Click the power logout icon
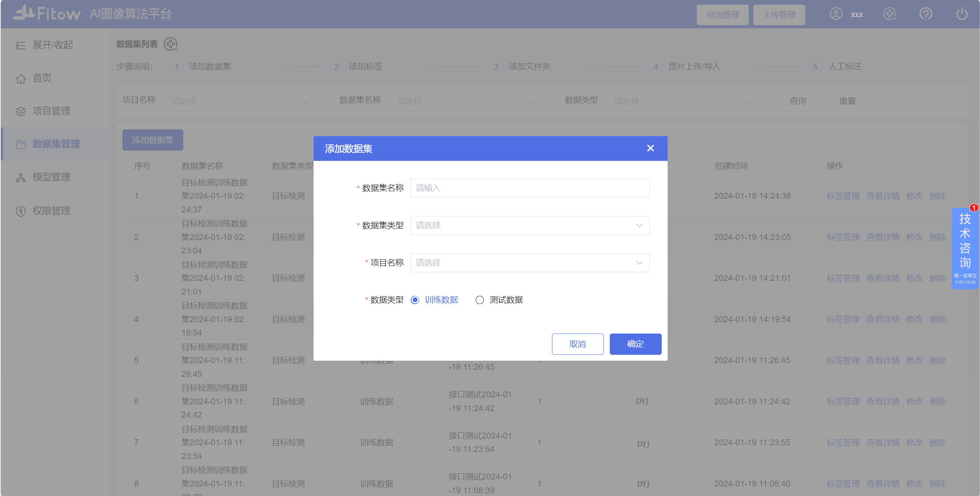 pos(962,14)
